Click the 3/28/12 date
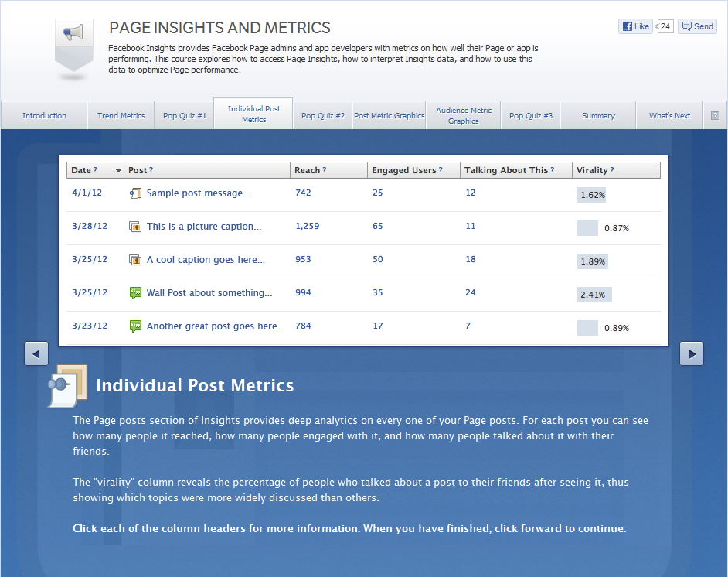728x577 pixels. pyautogui.click(x=90, y=227)
